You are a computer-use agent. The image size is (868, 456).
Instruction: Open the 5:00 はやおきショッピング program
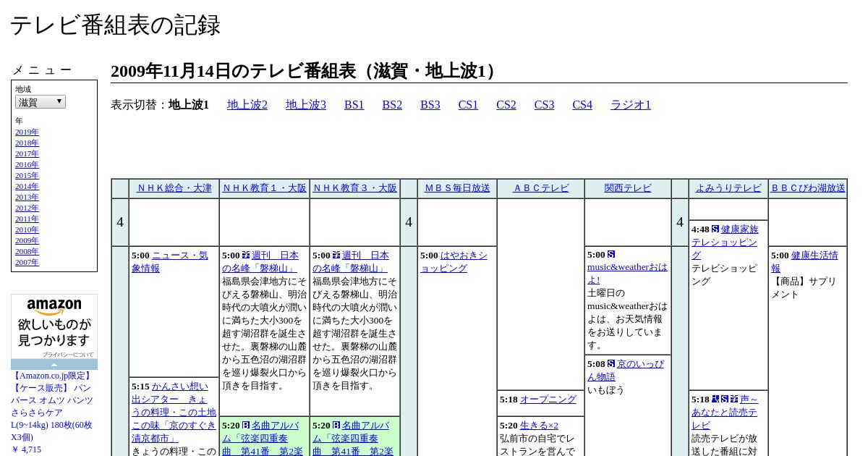[x=454, y=262]
